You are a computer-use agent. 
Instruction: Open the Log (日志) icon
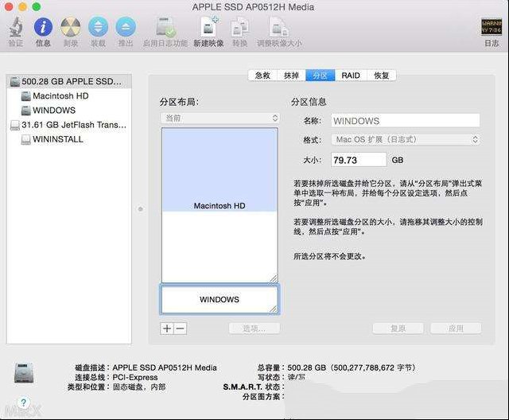pyautogui.click(x=492, y=26)
